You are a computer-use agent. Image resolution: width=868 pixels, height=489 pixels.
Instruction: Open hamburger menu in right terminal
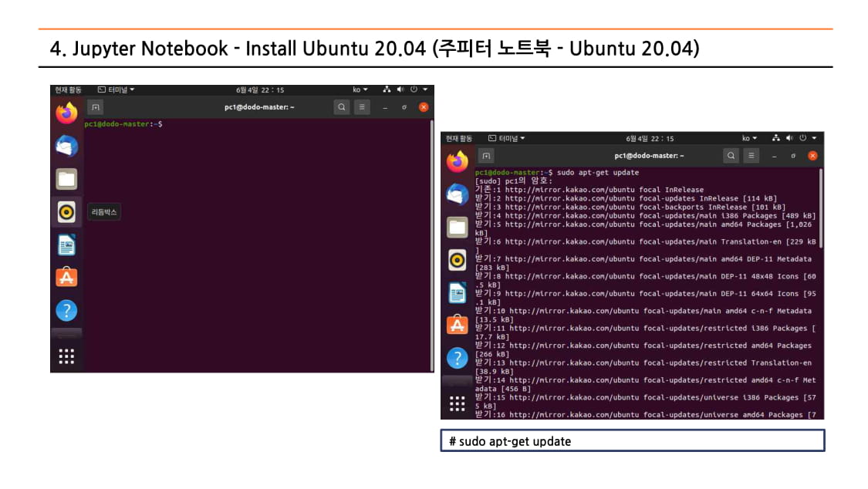click(751, 156)
